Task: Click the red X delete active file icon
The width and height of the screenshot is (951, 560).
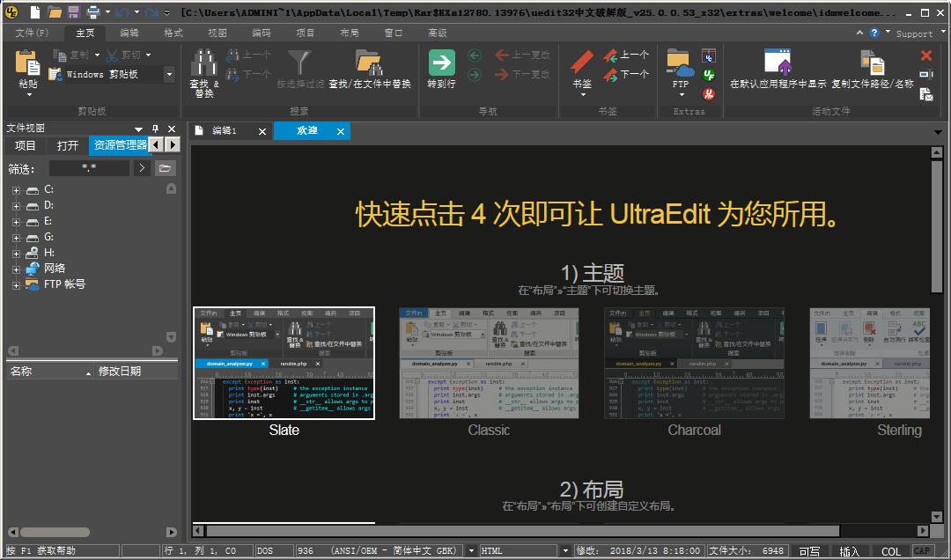Action: pyautogui.click(x=926, y=55)
